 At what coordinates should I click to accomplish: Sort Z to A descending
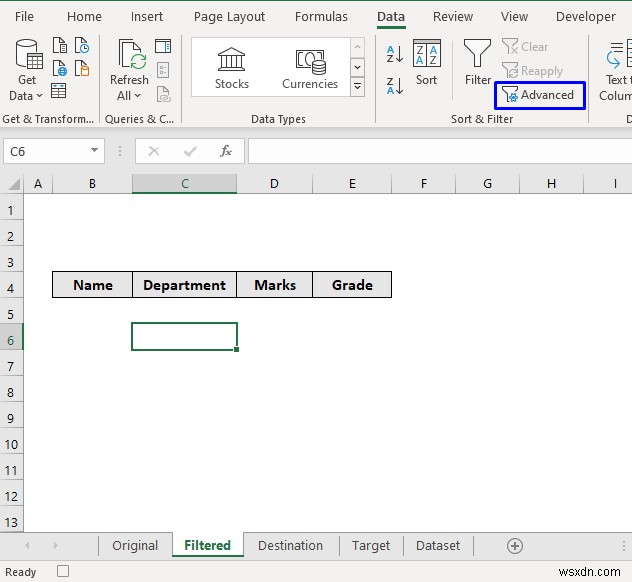tap(395, 86)
